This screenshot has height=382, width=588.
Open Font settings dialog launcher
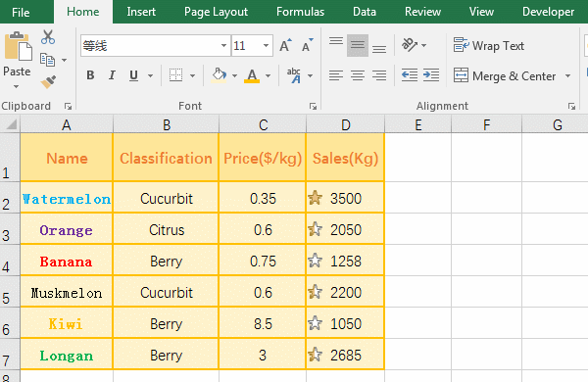(313, 107)
